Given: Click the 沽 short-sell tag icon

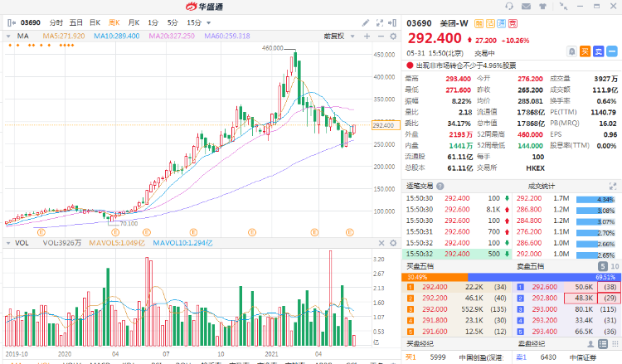Looking at the screenshot, I should tap(491, 24).
